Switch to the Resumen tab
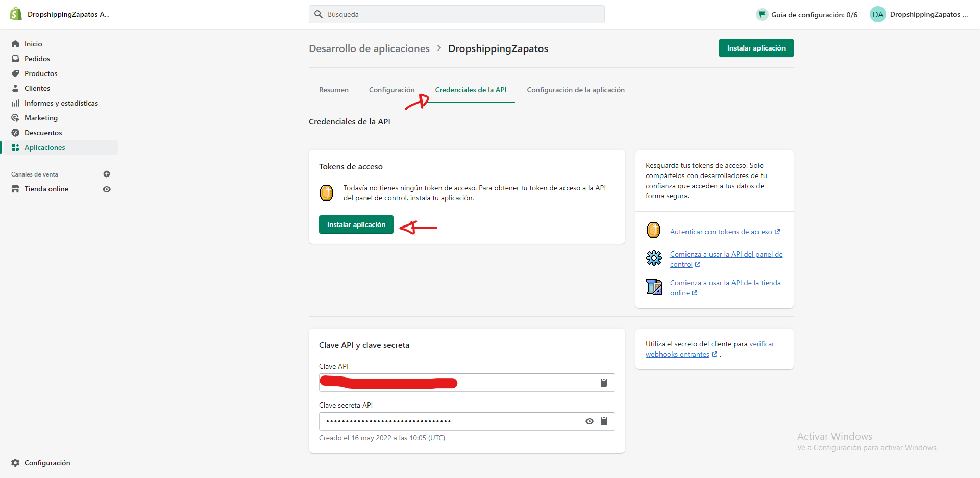 tap(334, 90)
